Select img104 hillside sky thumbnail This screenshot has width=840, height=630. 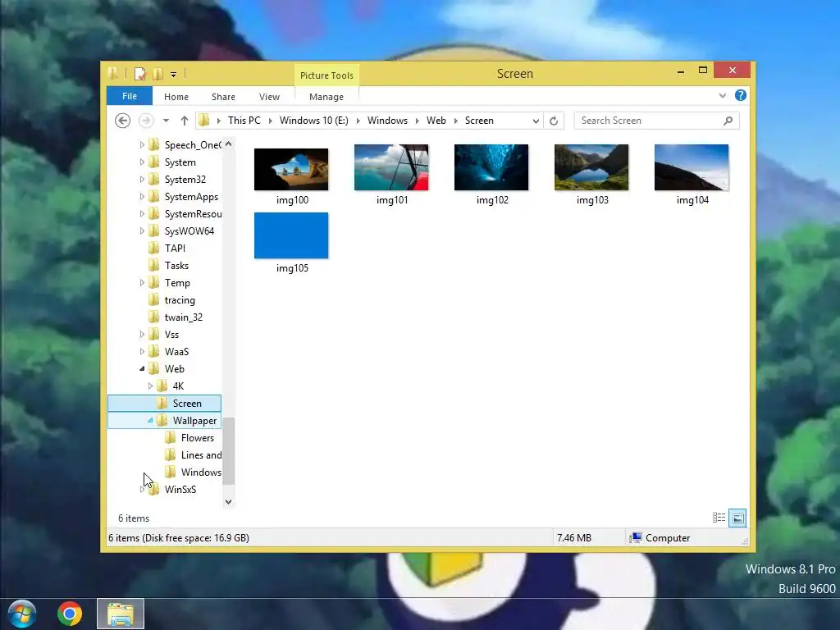(x=692, y=167)
